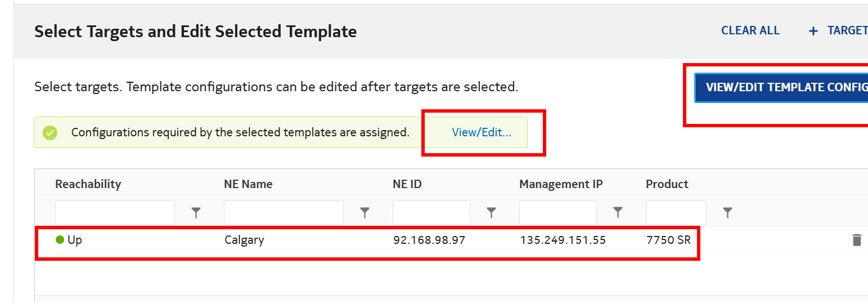Click the NE ID column filter icon
This screenshot has height=303, width=868.
point(491,213)
